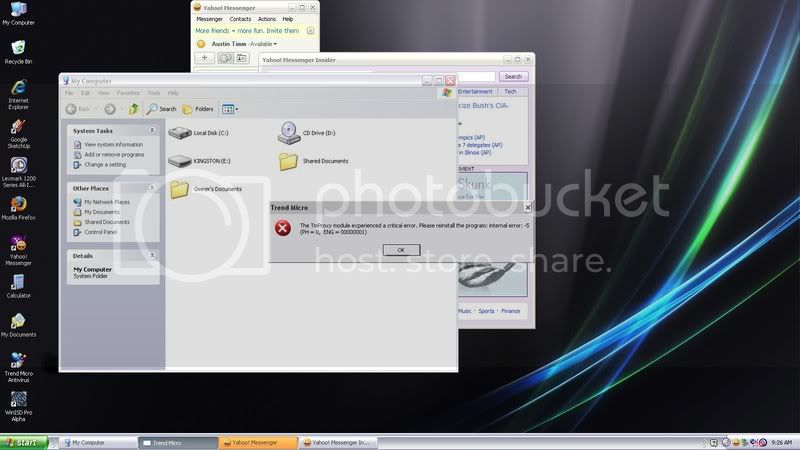Open the Views dropdown in toolbar

230,109
